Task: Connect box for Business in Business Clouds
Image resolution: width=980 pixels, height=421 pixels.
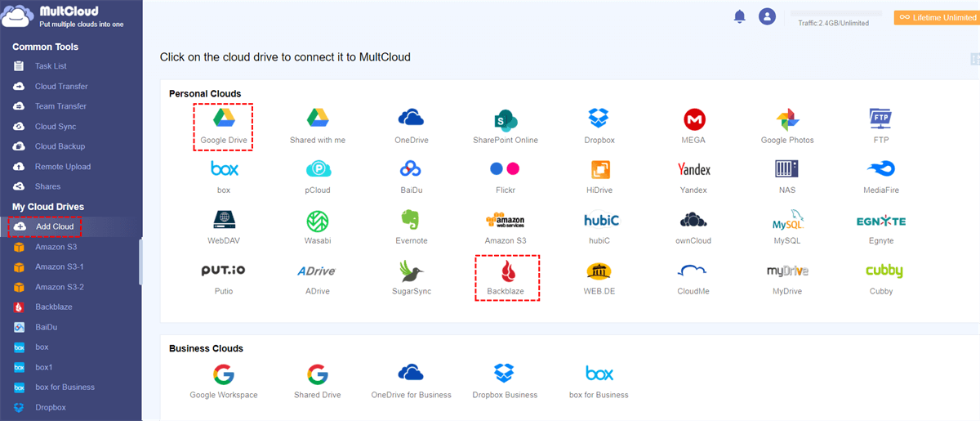Action: pyautogui.click(x=599, y=382)
